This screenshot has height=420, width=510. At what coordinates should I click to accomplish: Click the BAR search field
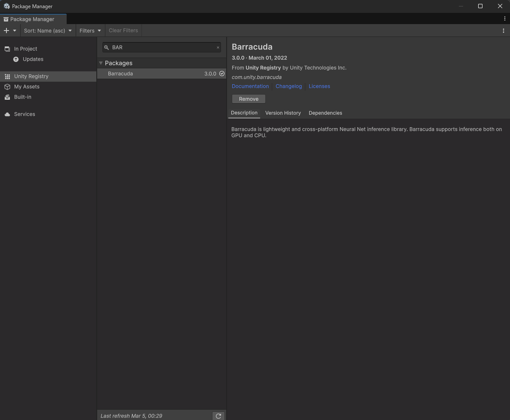click(x=162, y=47)
